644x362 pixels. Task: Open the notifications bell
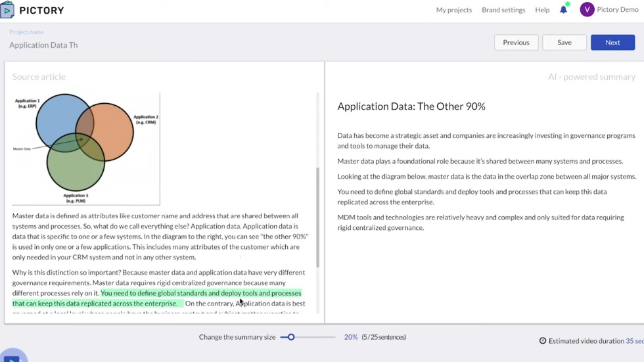(563, 10)
